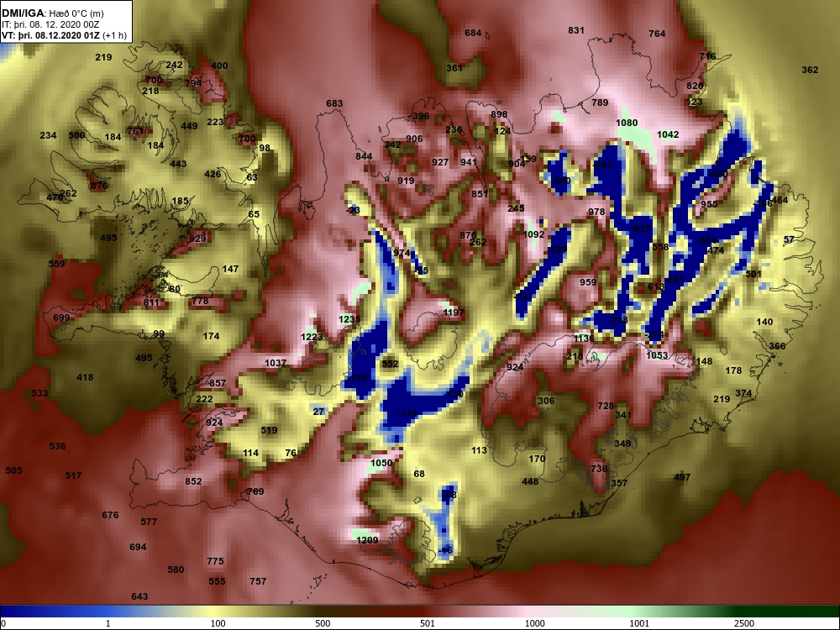Click the map value '519'
Screen dimensions: 840x630
(x=269, y=430)
